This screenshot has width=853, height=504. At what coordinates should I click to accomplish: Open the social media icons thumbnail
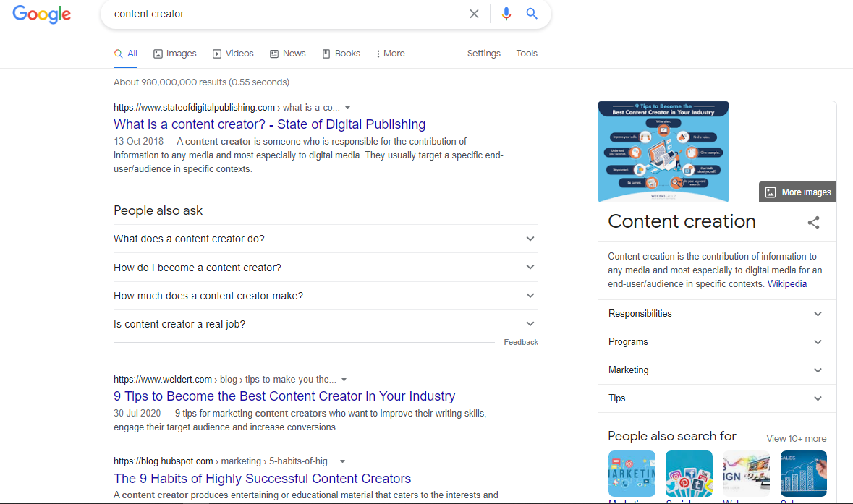tap(689, 474)
